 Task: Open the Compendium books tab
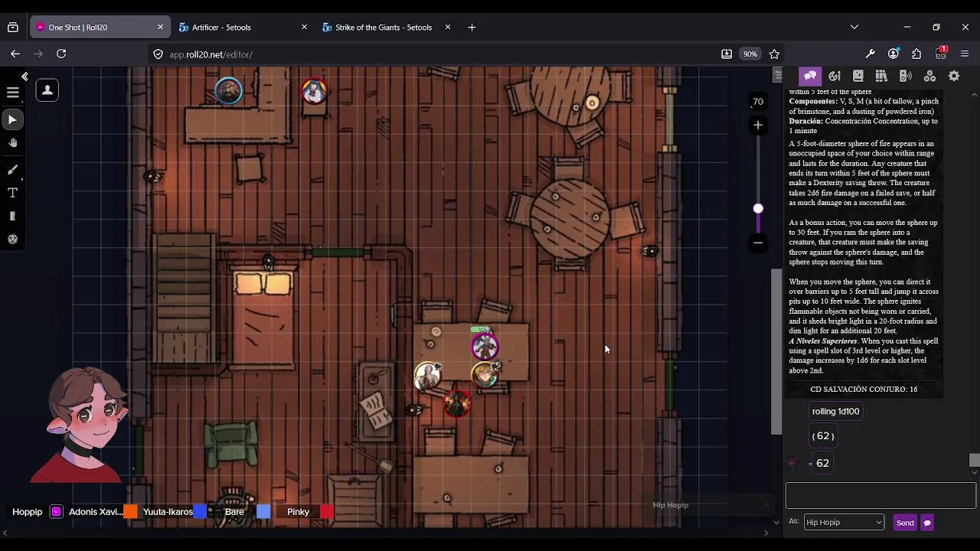click(881, 76)
